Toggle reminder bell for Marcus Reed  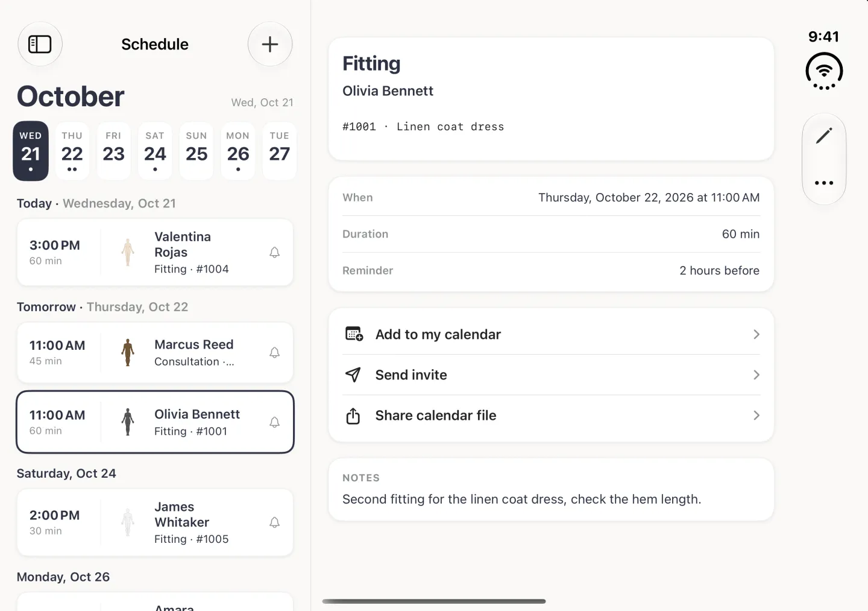[x=274, y=353]
